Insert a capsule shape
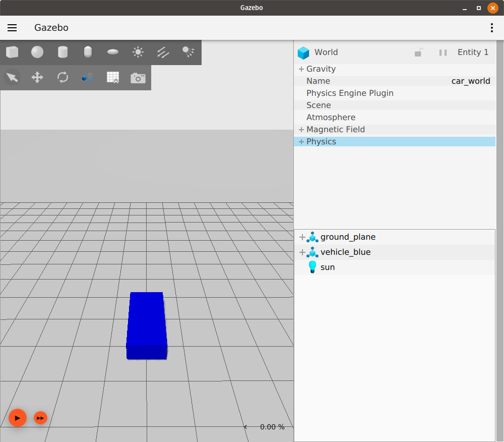Viewport: 504px width, 442px height. point(88,52)
